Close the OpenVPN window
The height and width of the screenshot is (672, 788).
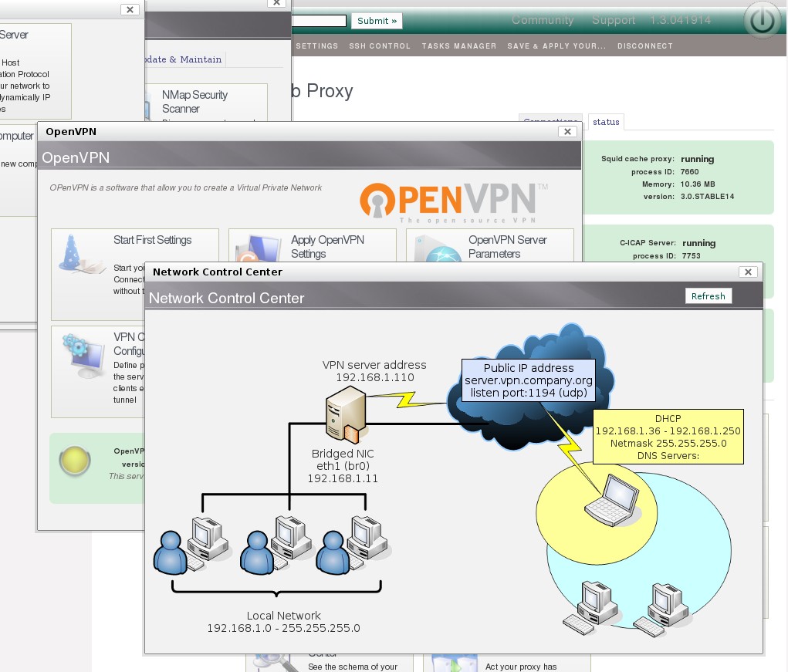(x=567, y=132)
